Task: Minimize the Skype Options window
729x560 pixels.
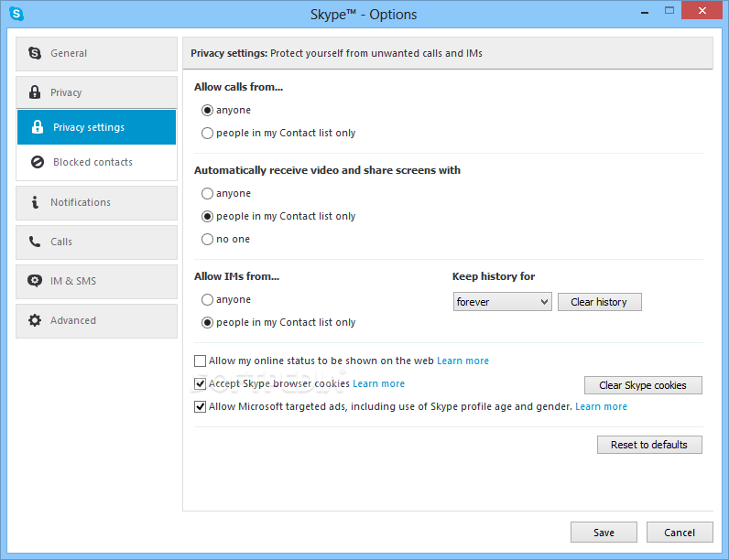Action: point(645,12)
